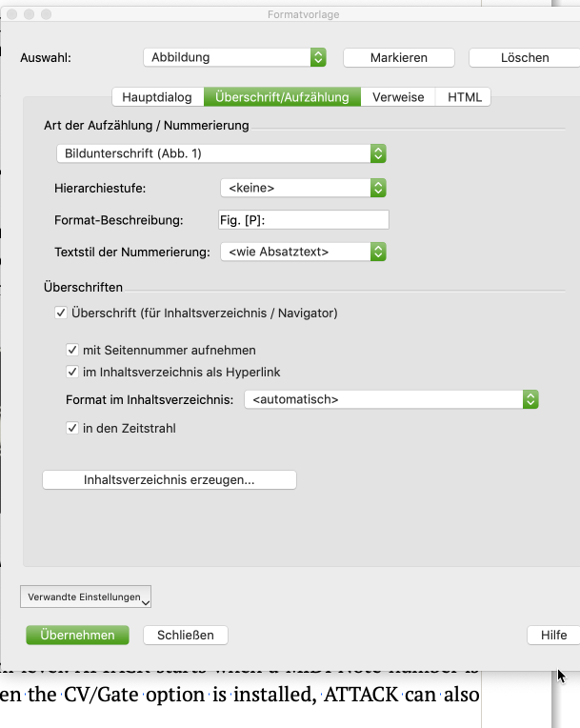Switch to the Hauptdialog tab
Viewport: 580px width, 728px height.
(157, 97)
